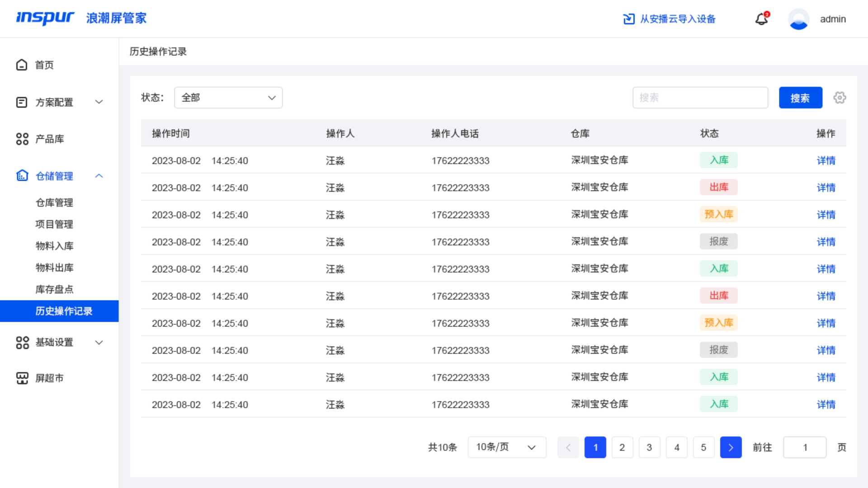Click 详情 in third row 预入库
This screenshot has width=868, height=488.
826,215
